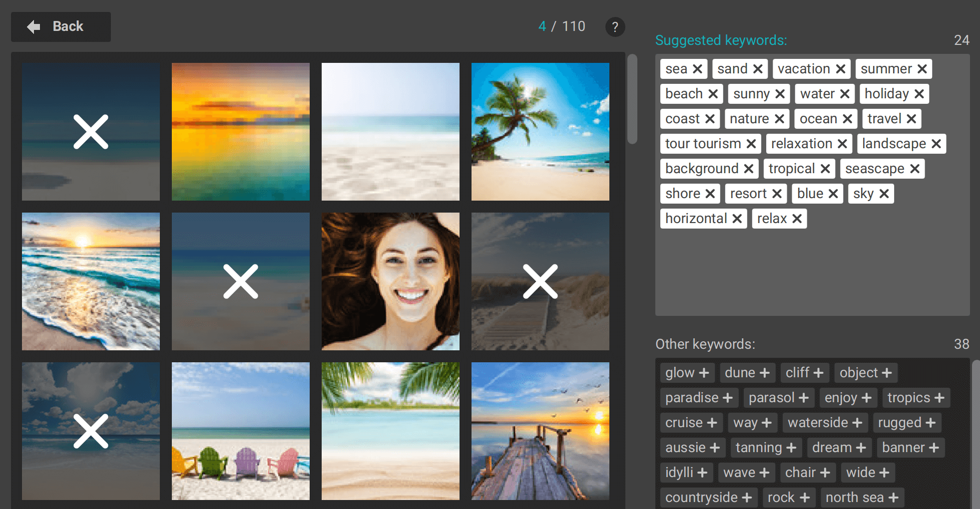Add the 'north sea' keyword
Image resolution: width=980 pixels, height=509 pixels.
(894, 498)
